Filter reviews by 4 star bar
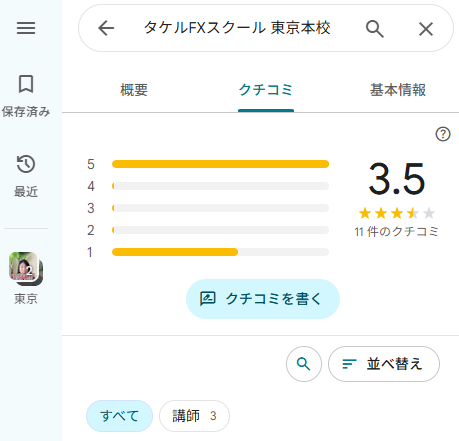 point(208,186)
